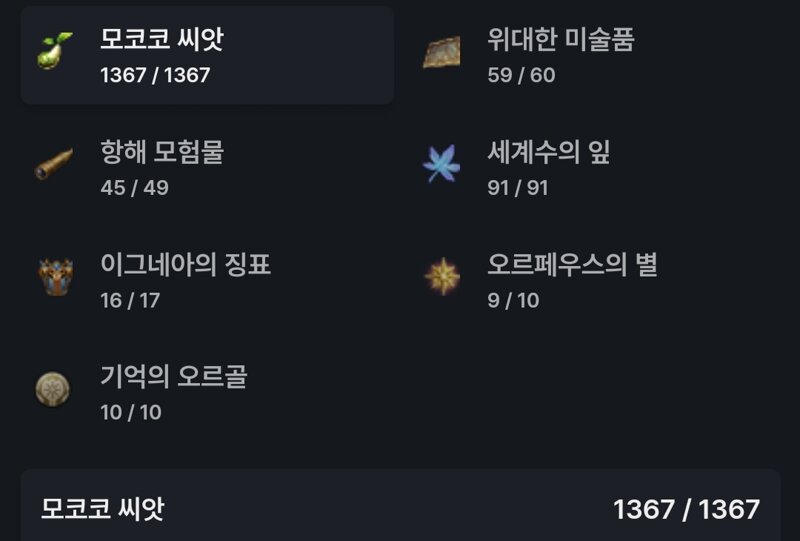800x541 pixels.
Task: Open the 기억의 오르골 category label
Action: 173,377
